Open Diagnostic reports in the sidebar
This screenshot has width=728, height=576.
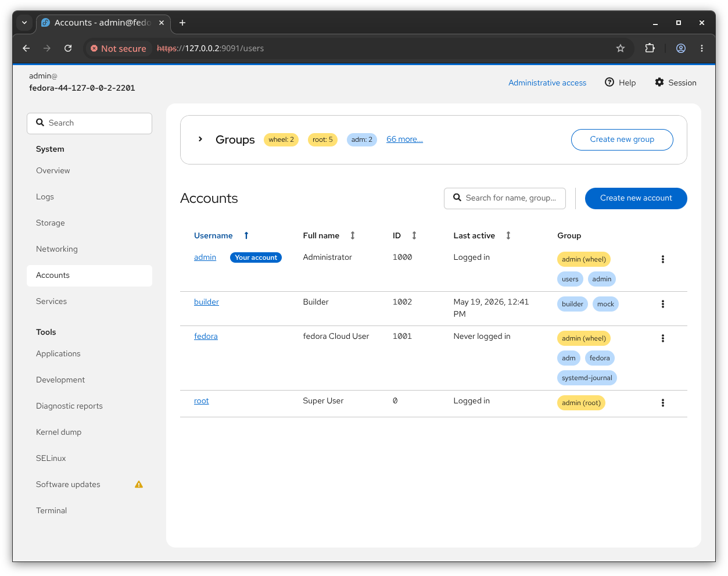coord(89,406)
